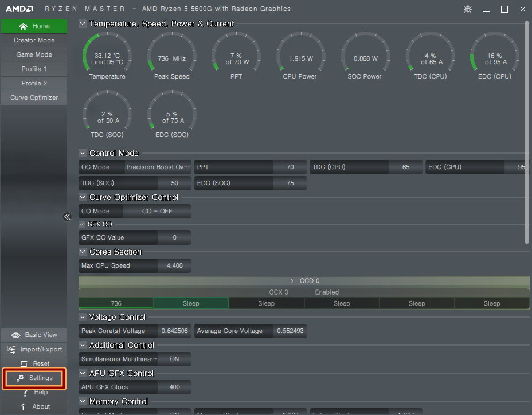The image size is (532, 415).
Task: Open the Curve Optimizer tab
Action: (x=34, y=97)
